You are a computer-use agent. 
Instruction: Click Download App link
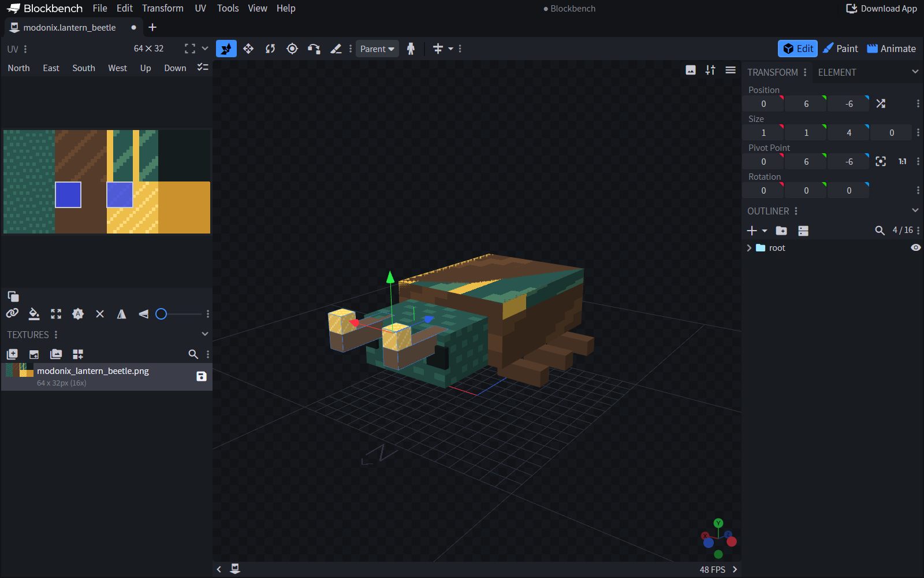[882, 8]
